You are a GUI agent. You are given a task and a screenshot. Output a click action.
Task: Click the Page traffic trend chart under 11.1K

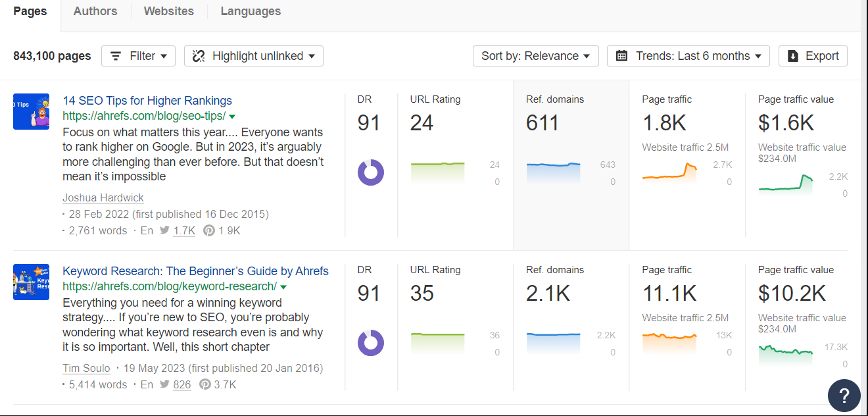coord(669,343)
